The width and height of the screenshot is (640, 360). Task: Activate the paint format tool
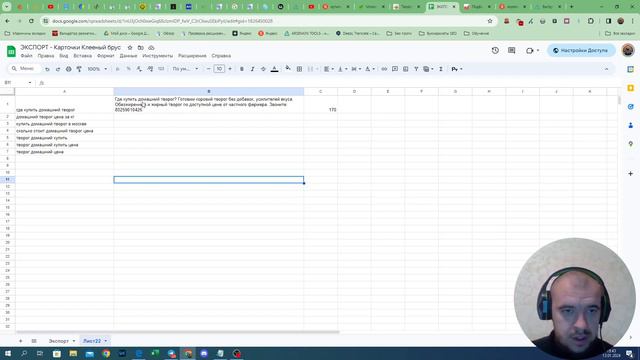coord(79,69)
